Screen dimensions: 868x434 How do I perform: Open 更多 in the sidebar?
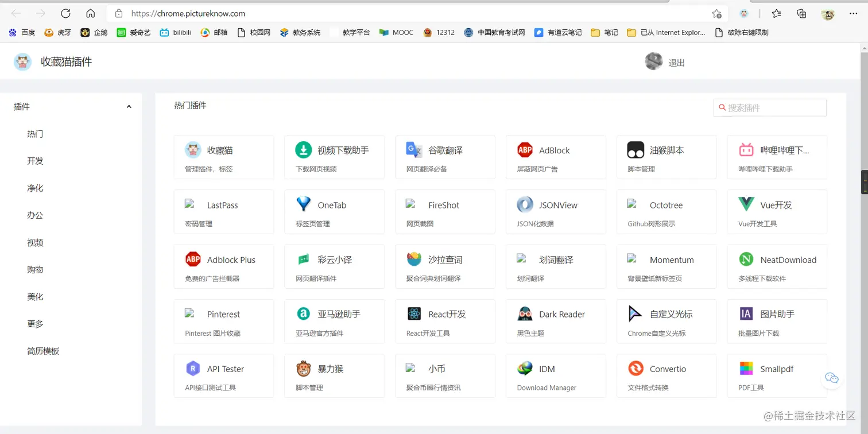[35, 324]
